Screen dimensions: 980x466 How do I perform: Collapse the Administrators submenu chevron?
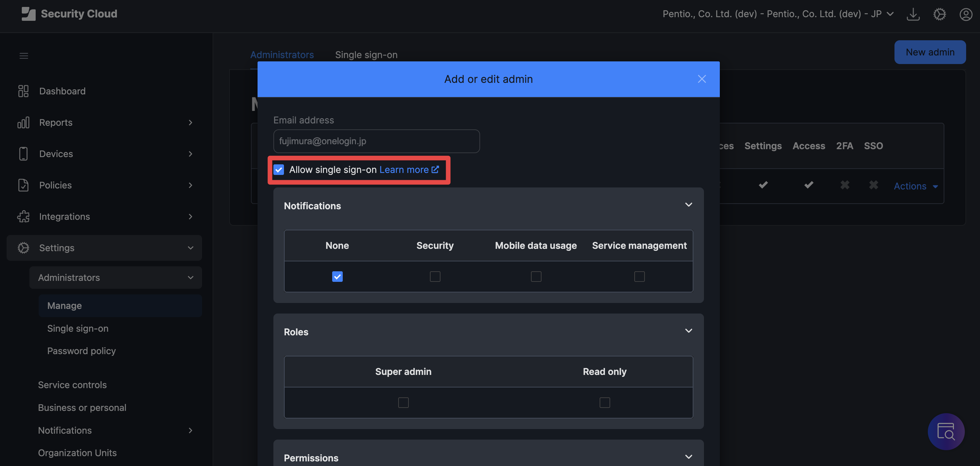191,278
